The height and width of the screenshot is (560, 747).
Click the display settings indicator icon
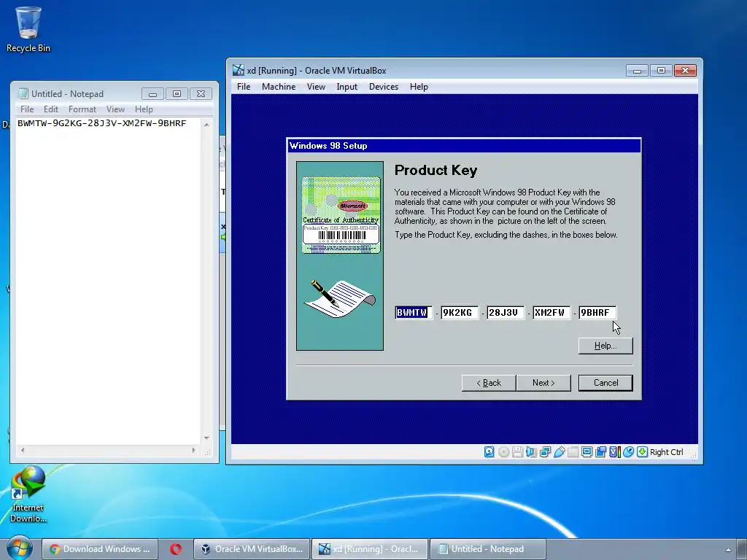tap(587, 452)
